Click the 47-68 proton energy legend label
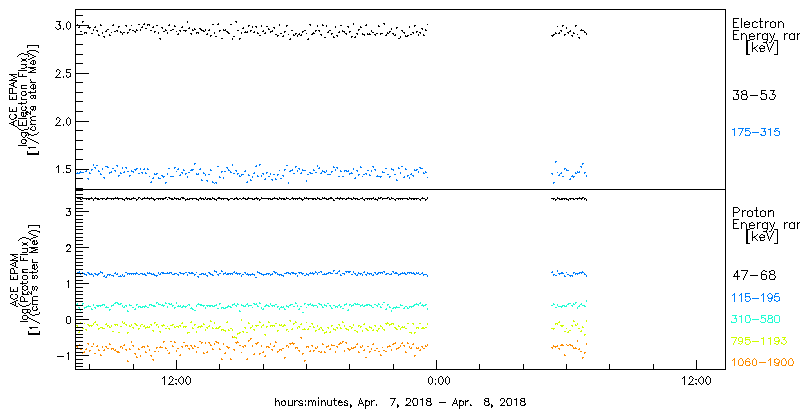 pyautogui.click(x=754, y=275)
